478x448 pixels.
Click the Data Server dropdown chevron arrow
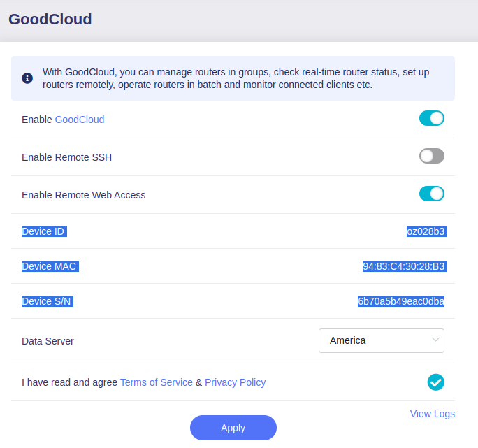[x=436, y=340]
